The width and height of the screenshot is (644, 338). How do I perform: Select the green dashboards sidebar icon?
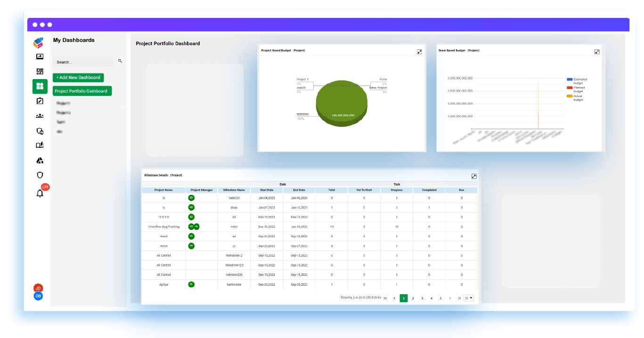click(x=40, y=86)
